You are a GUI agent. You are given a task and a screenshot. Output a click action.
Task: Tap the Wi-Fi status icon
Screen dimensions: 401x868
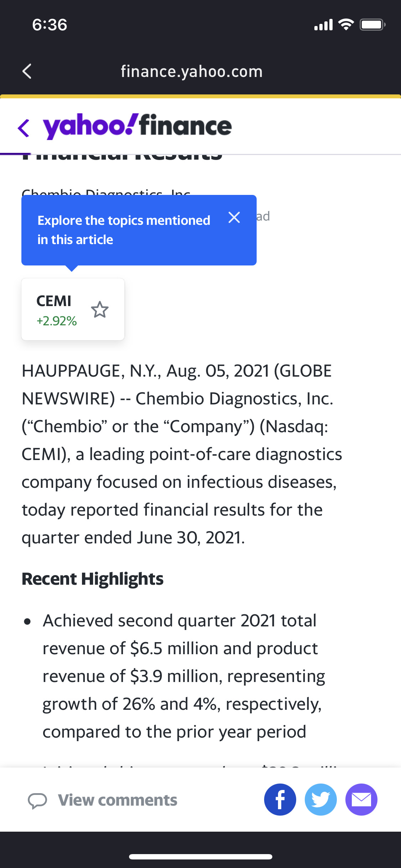click(346, 25)
